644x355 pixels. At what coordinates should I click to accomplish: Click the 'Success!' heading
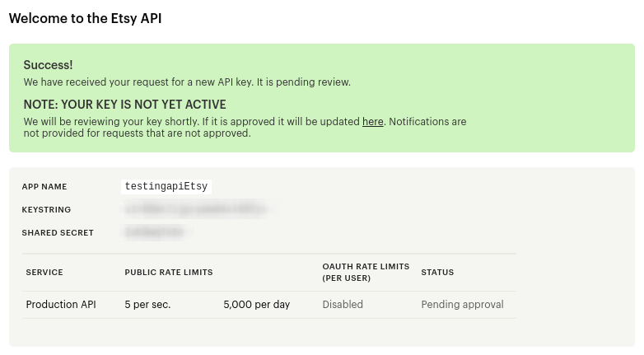tap(48, 65)
